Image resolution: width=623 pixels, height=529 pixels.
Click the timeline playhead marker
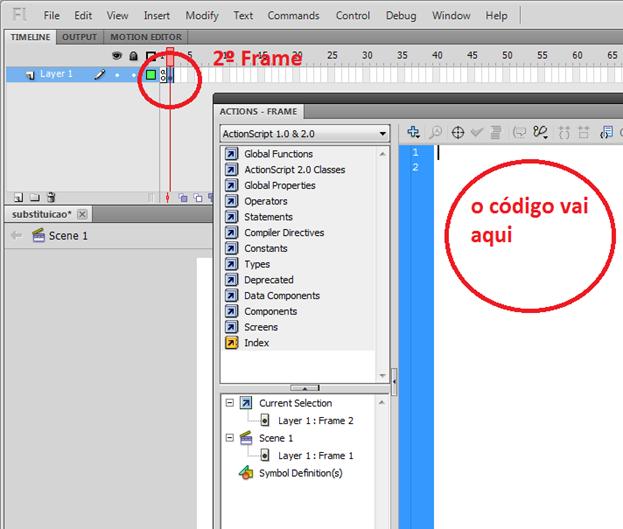(x=170, y=56)
